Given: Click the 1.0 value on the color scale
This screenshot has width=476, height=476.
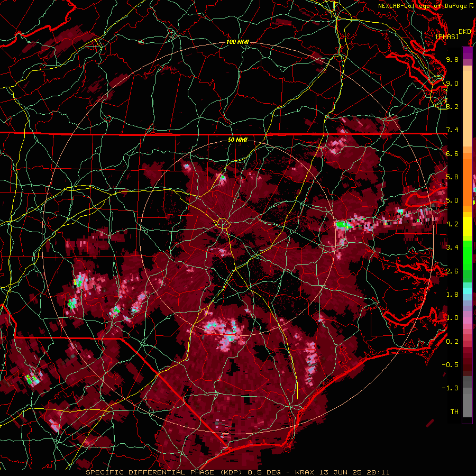Looking at the screenshot, I should tap(452, 318).
